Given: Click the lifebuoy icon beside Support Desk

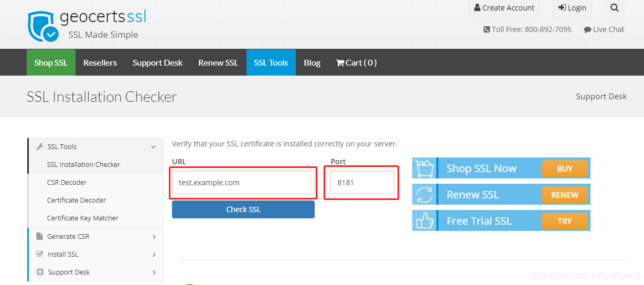Looking at the screenshot, I should coord(40,272).
